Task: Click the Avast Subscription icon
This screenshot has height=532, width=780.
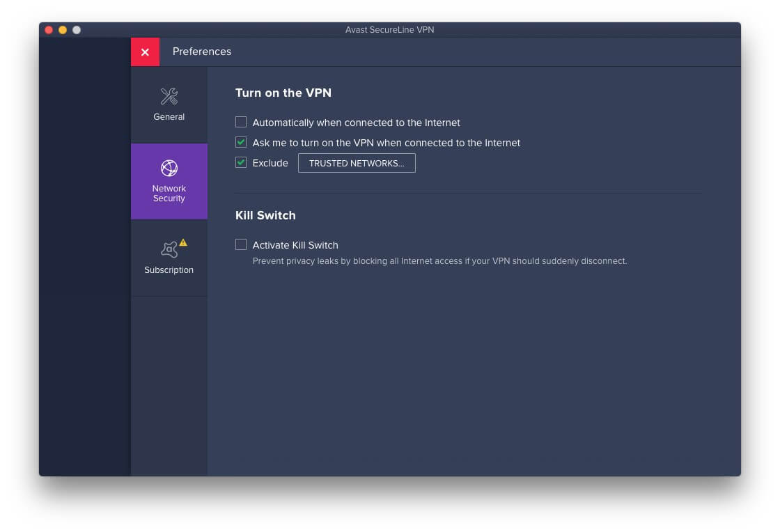Action: (x=169, y=249)
